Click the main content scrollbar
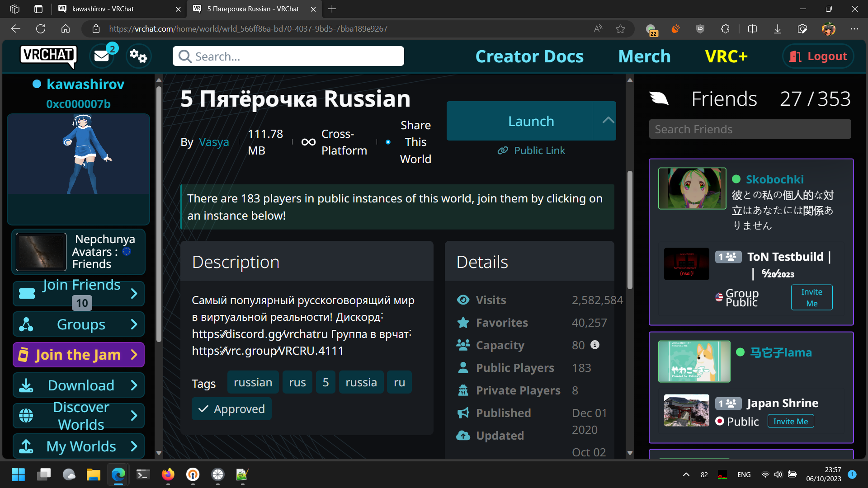868x488 pixels. click(630, 230)
